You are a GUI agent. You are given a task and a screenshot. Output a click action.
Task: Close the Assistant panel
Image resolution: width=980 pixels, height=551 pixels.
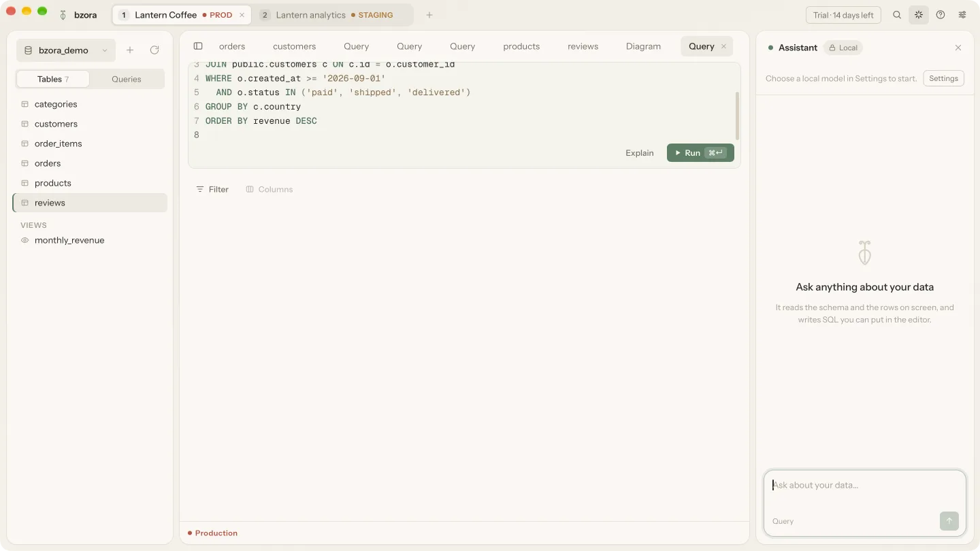(958, 48)
